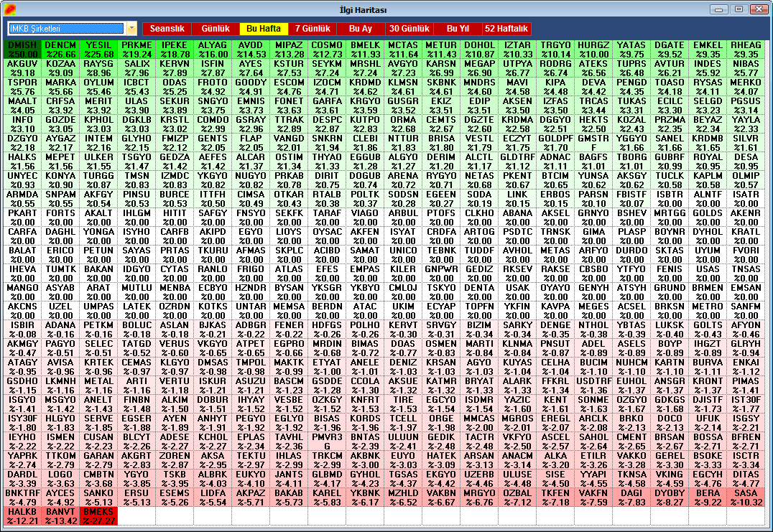The image size is (773, 532).
Task: Select the SASA %-10.32 cell
Action: (746, 498)
